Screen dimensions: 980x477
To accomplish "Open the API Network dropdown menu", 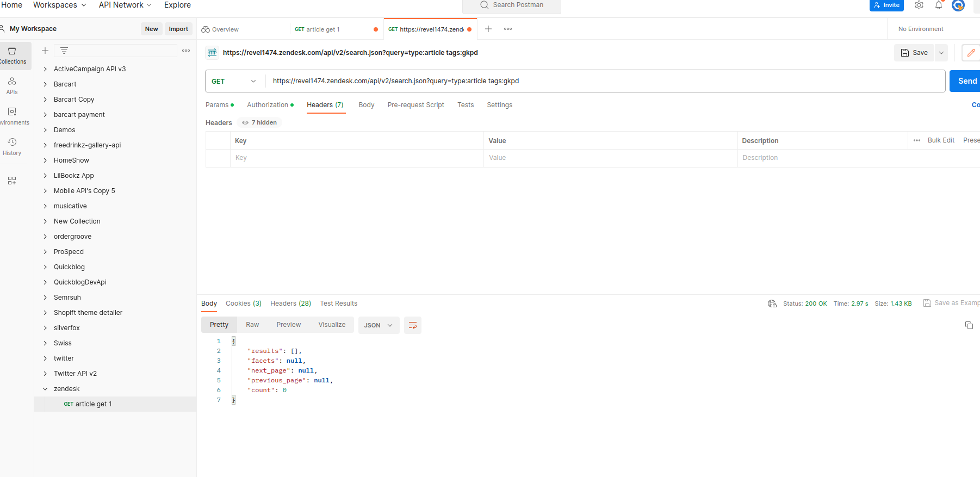I will (125, 5).
